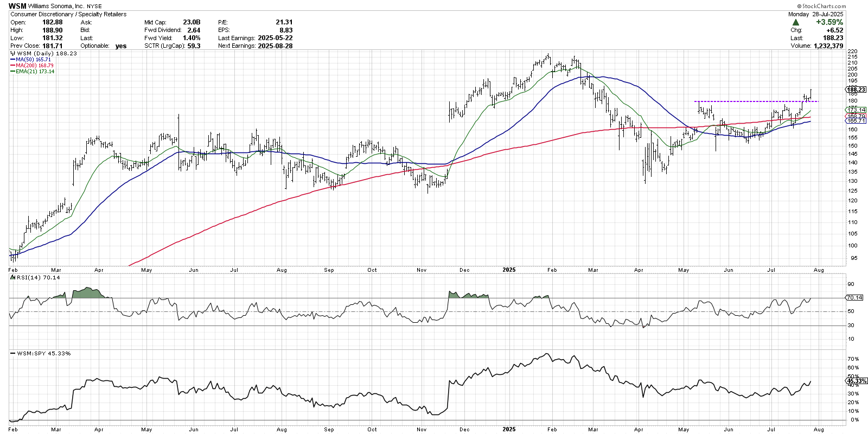The width and height of the screenshot is (868, 434).
Task: Click the OHLC bar icon beside WSM (Daily)
Action: point(13,54)
